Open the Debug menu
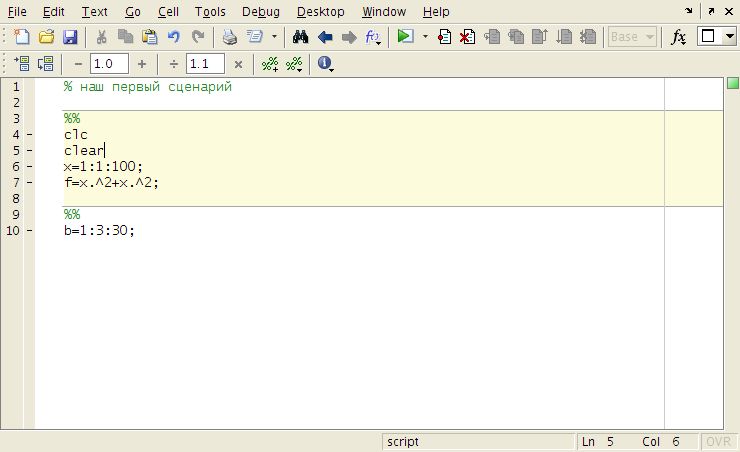Image resolution: width=740 pixels, height=452 pixels. tap(261, 12)
